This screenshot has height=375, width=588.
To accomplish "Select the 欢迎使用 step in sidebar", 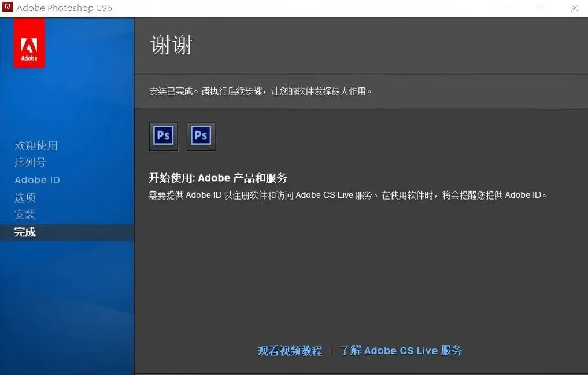I will point(36,145).
